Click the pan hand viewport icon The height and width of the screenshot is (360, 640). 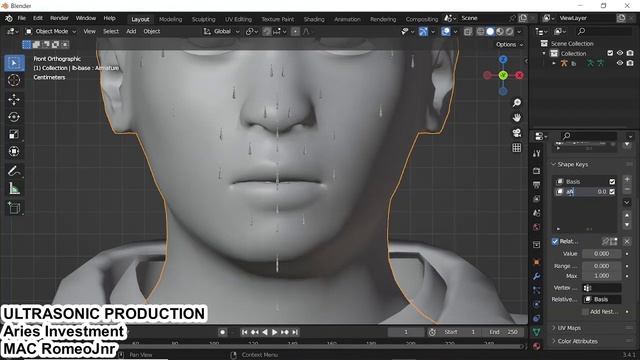[x=517, y=118]
